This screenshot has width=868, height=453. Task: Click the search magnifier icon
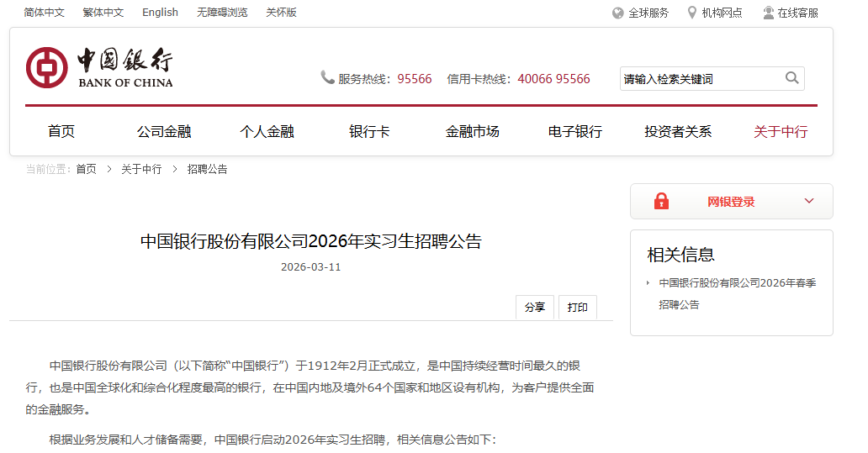(x=791, y=78)
